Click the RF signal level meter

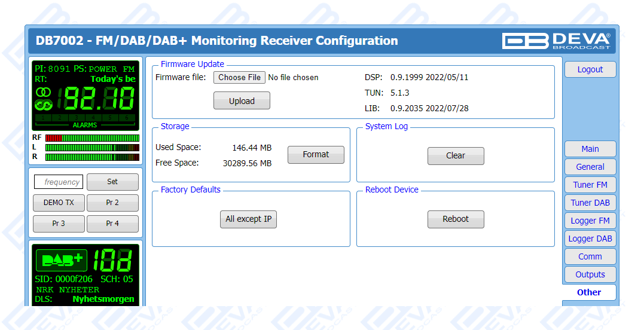(x=91, y=138)
